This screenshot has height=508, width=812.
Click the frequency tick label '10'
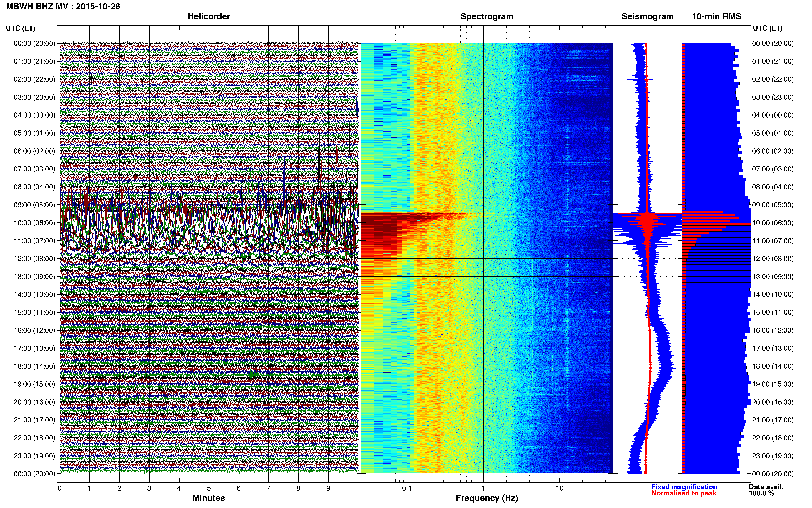(559, 488)
